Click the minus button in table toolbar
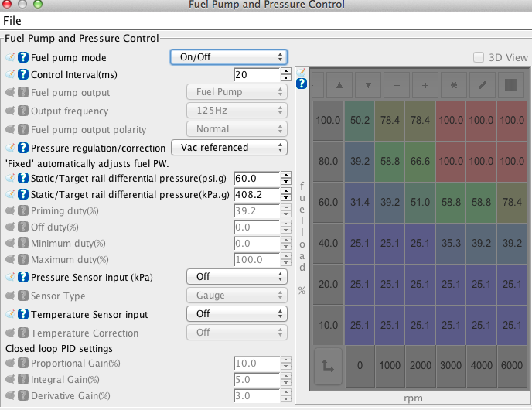 click(x=397, y=84)
